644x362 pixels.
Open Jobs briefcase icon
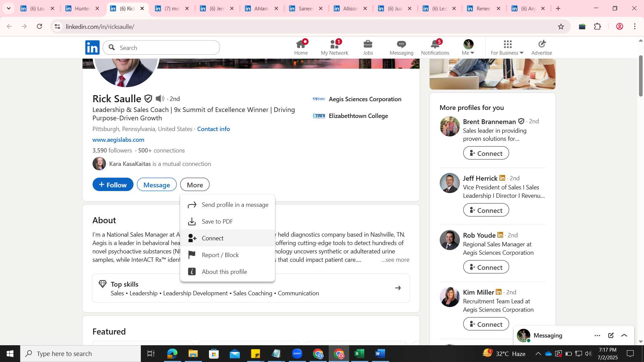[368, 47]
